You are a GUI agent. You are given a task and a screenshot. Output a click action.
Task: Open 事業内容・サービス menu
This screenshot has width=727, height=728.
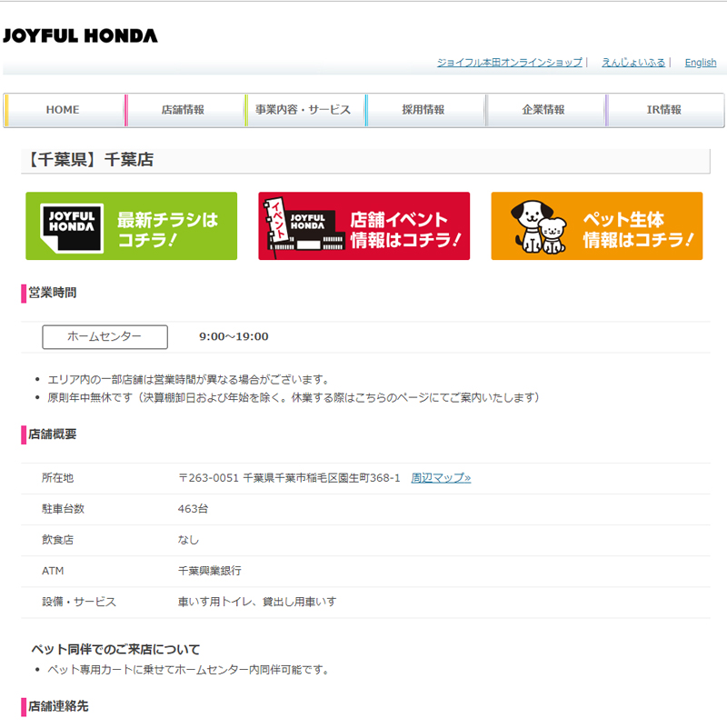[304, 110]
